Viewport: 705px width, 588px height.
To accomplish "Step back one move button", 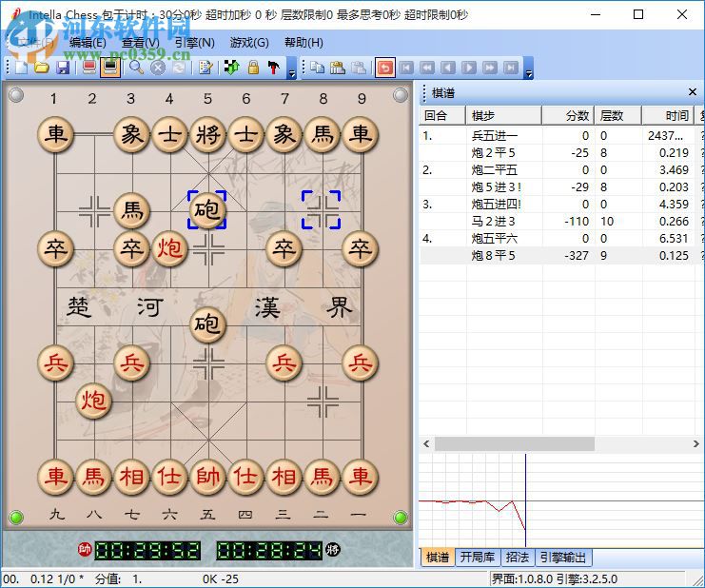I will [448, 68].
